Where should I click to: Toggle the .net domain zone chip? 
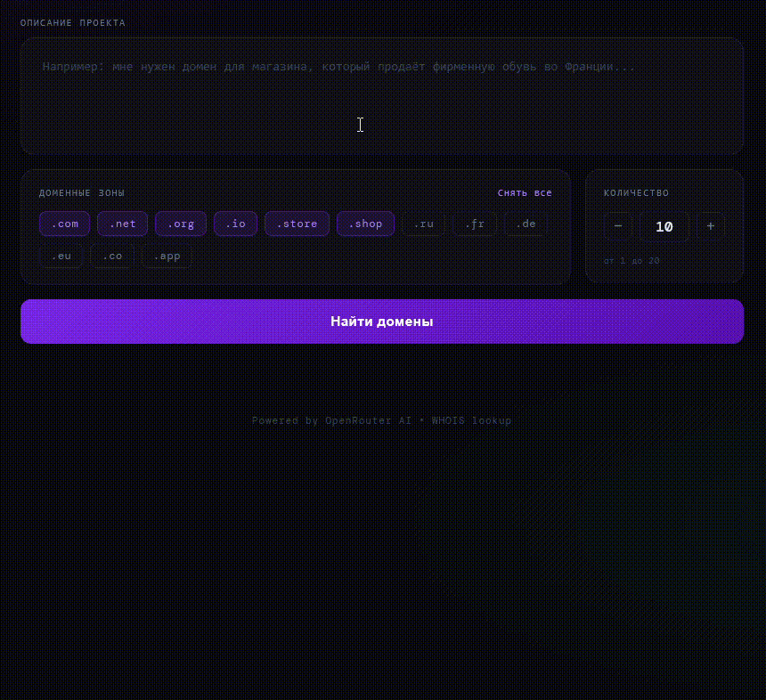point(123,224)
